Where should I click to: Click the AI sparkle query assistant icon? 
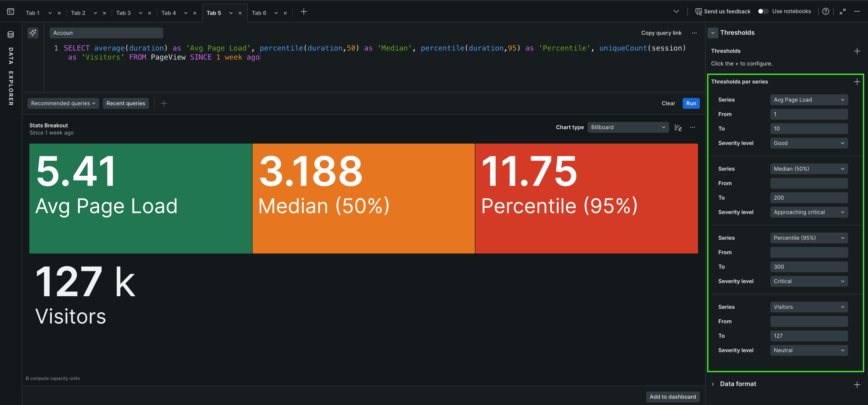pos(33,33)
